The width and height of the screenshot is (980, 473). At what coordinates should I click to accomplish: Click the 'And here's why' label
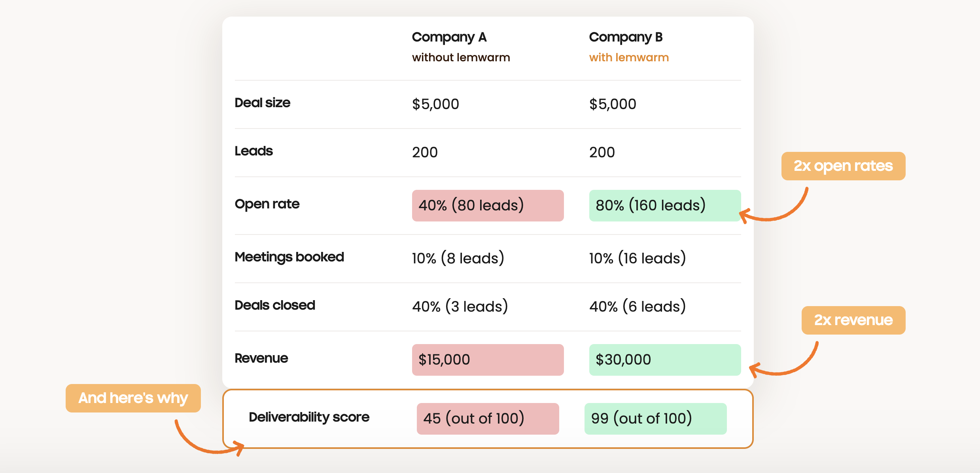point(133,398)
